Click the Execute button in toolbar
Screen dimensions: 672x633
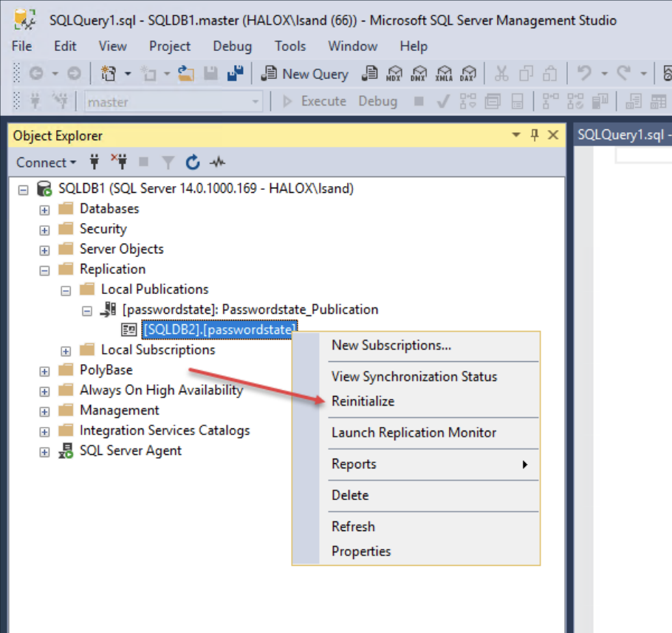314,101
